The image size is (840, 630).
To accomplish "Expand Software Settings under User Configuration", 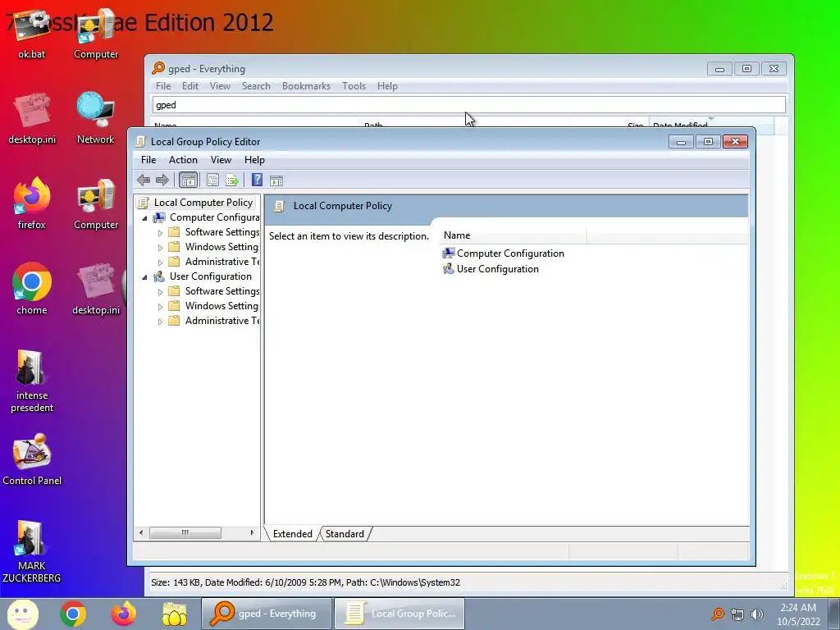I will [x=160, y=292].
